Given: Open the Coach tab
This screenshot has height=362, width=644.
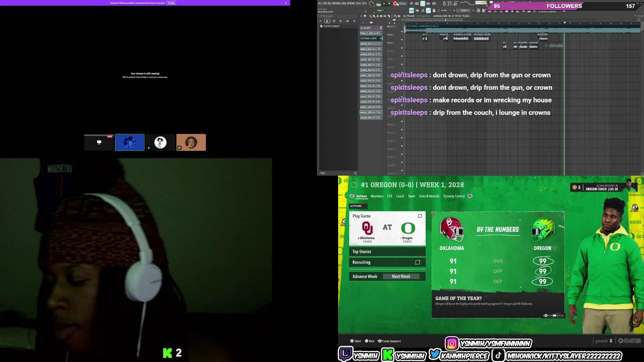Looking at the screenshot, I should point(400,196).
